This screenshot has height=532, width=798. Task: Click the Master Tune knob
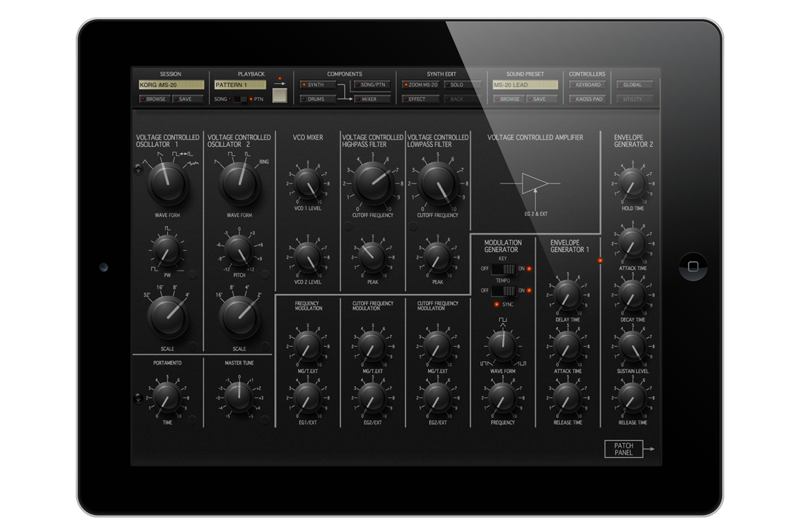(x=239, y=397)
